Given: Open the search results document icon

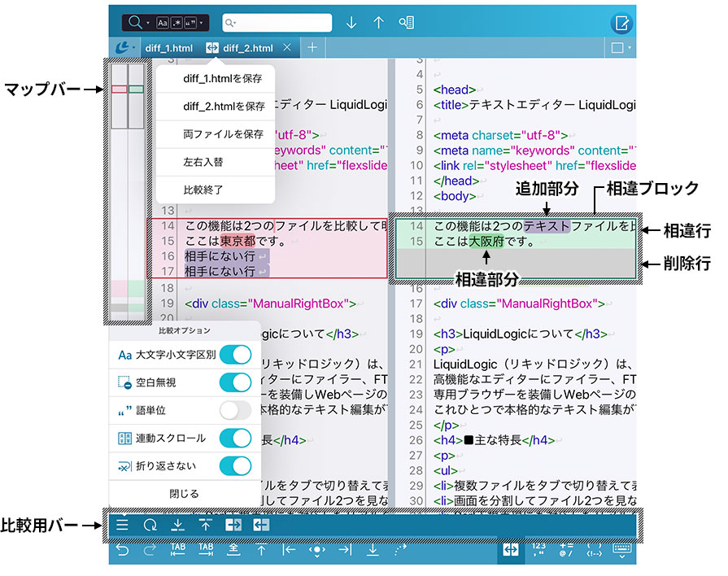Looking at the screenshot, I should tap(407, 23).
